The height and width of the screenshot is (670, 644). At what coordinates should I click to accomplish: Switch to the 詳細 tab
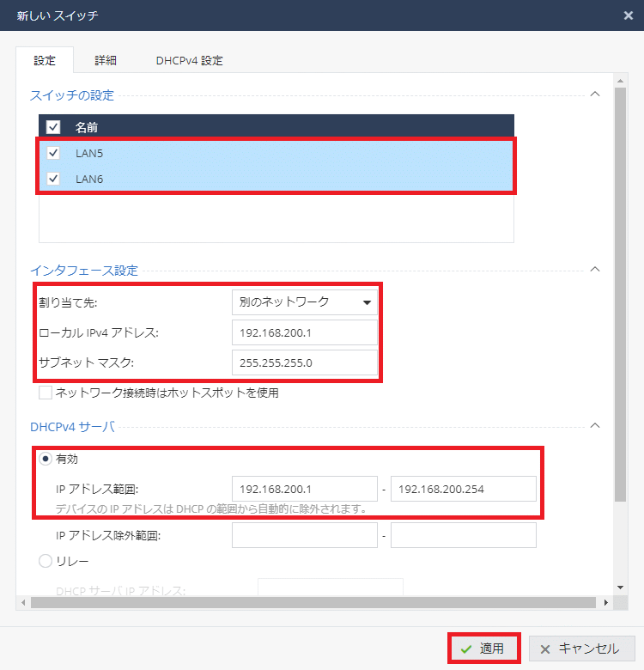(x=106, y=60)
